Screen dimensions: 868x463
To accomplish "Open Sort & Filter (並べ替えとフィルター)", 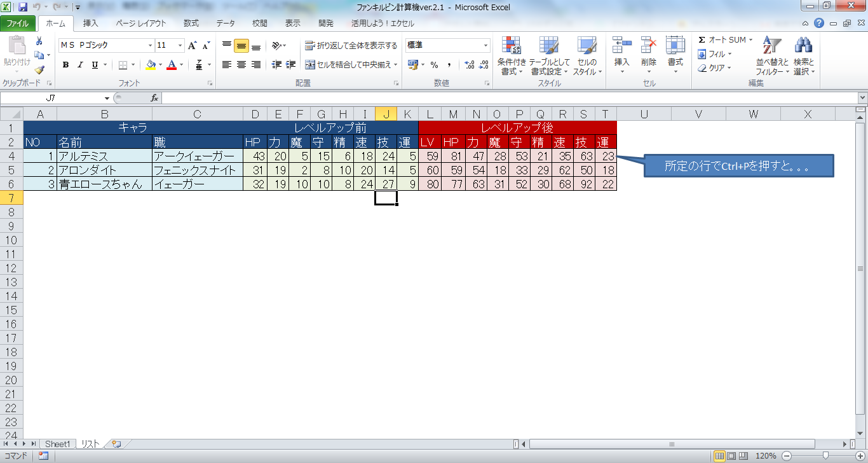I will (772, 56).
